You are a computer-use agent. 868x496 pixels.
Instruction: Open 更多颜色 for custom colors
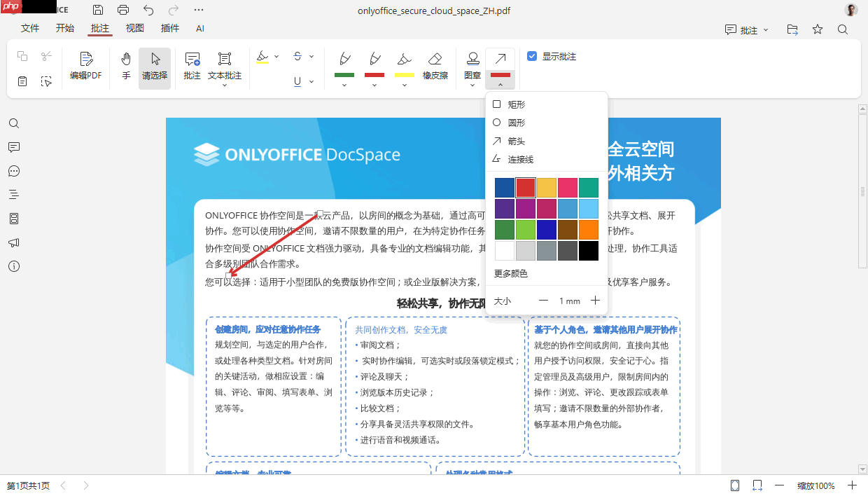pyautogui.click(x=512, y=273)
